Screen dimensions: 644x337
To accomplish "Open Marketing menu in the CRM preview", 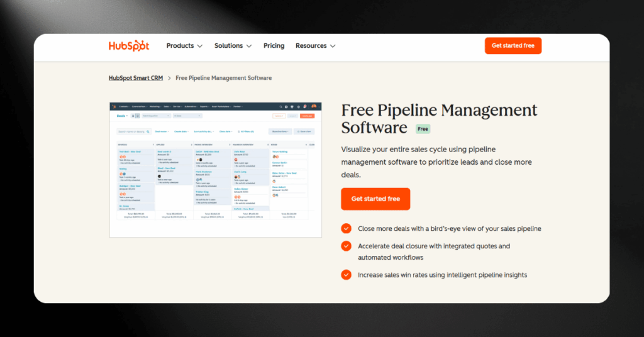I will (x=155, y=107).
